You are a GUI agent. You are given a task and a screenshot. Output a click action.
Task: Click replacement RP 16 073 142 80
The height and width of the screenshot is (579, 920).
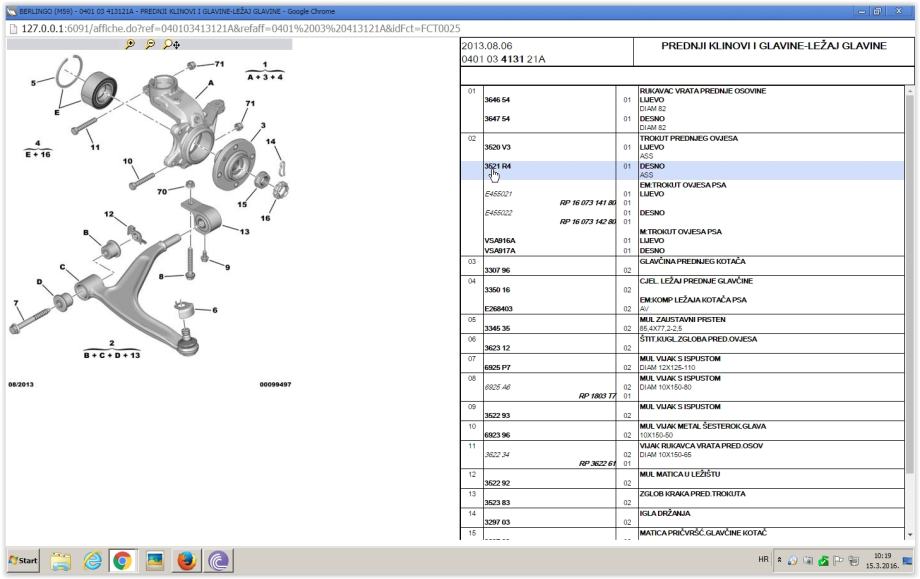tap(587, 222)
